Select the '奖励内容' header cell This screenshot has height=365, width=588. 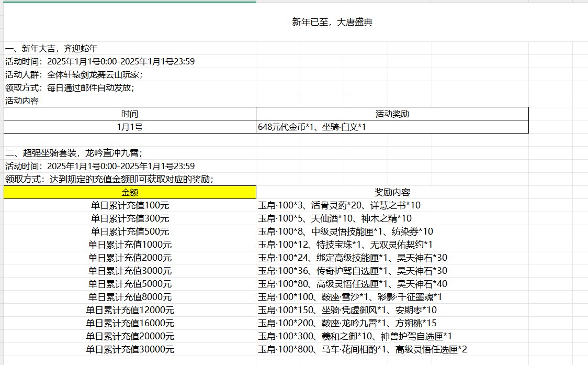[392, 192]
